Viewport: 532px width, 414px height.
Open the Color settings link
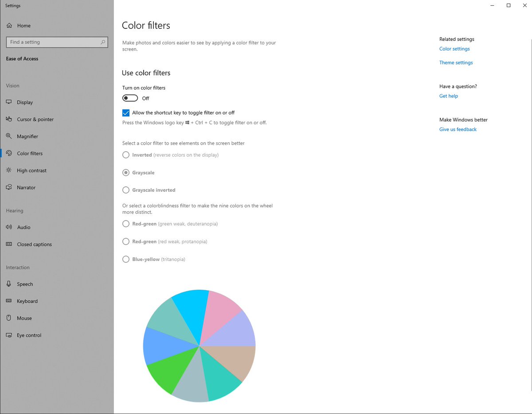tap(454, 49)
